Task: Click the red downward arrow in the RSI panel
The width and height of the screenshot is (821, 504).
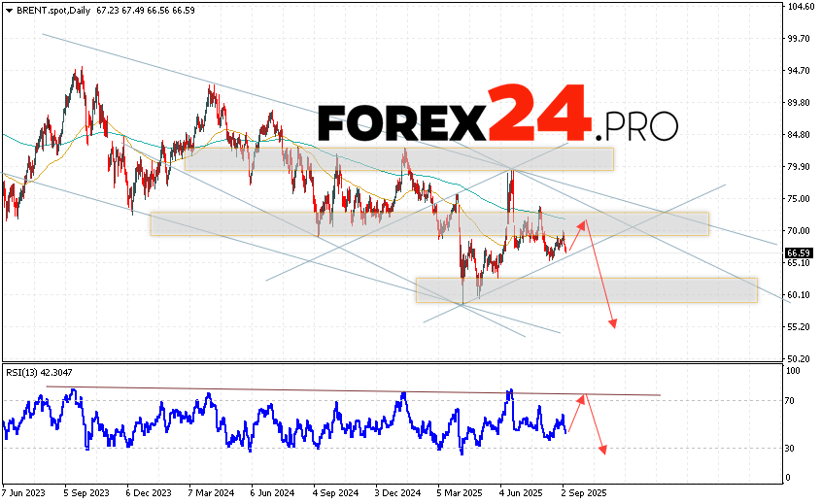Action: point(595,425)
